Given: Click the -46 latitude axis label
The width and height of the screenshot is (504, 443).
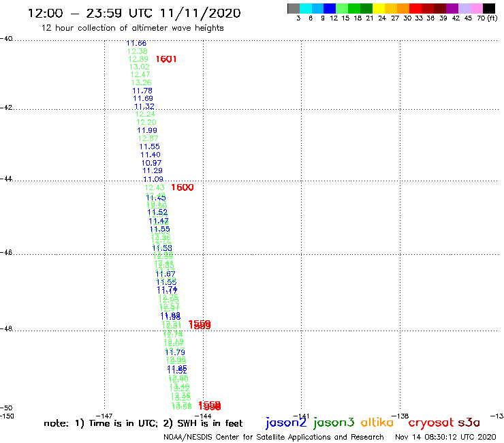Looking at the screenshot, I should [6, 253].
